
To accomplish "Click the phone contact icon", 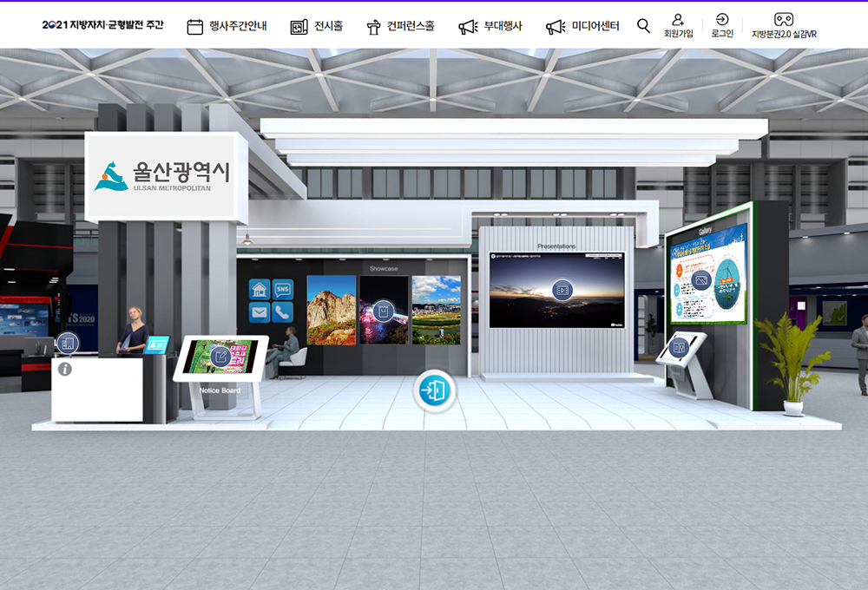I will tap(283, 312).
